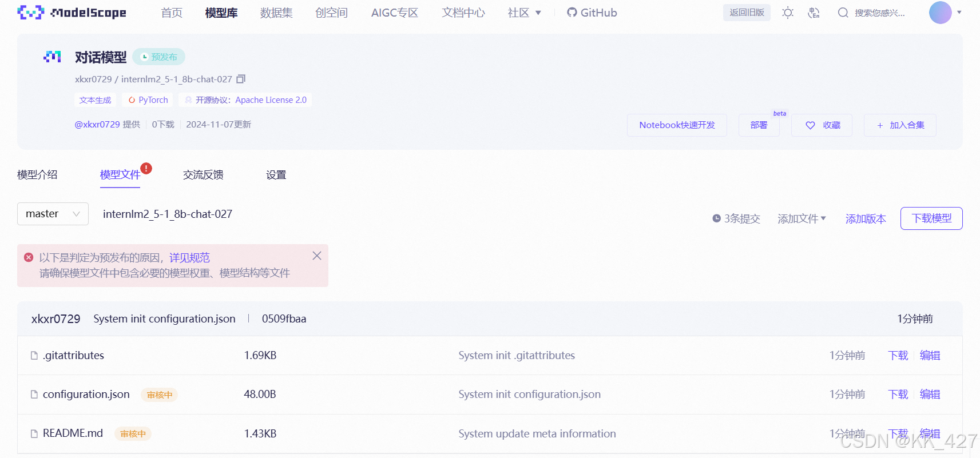
Task: Switch language with the translate icon
Action: pos(814,13)
